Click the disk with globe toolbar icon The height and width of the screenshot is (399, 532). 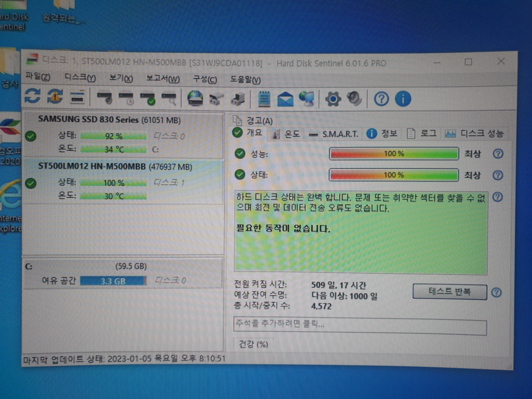tap(195, 98)
